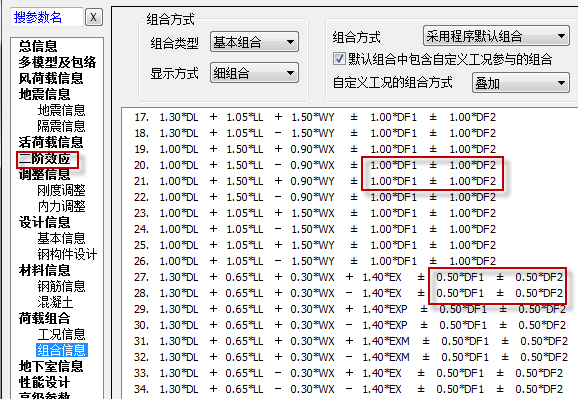
Task: Select combination row 20 in the list
Action: [x=315, y=165]
